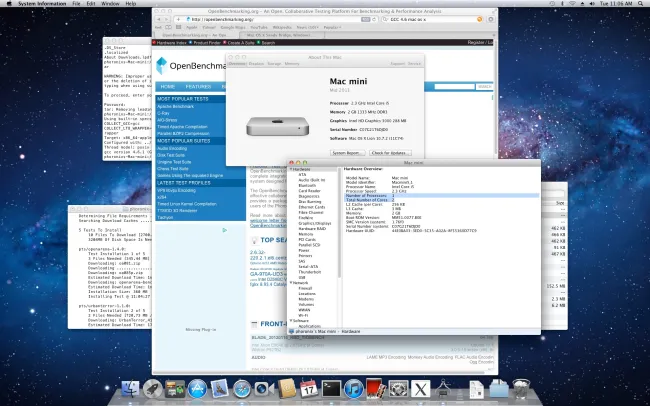The height and width of the screenshot is (406, 650).
Task: Open the News bookmarks dropdown in Safari
Action: pyautogui.click(x=307, y=27)
